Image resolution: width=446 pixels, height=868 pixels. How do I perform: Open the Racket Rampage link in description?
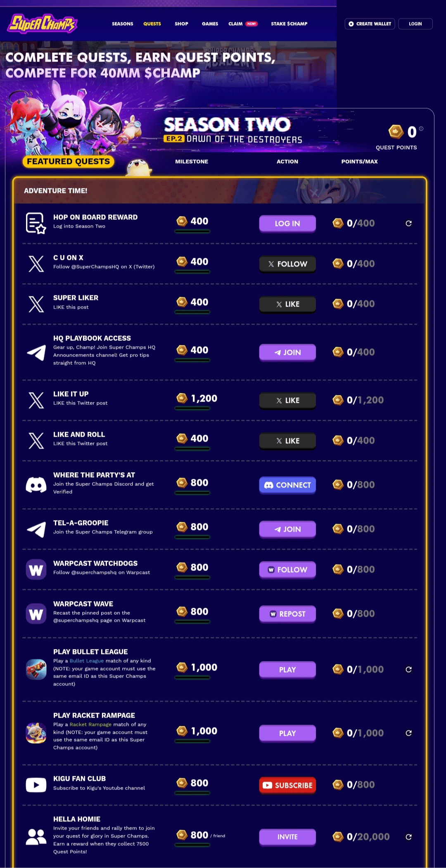click(x=90, y=725)
